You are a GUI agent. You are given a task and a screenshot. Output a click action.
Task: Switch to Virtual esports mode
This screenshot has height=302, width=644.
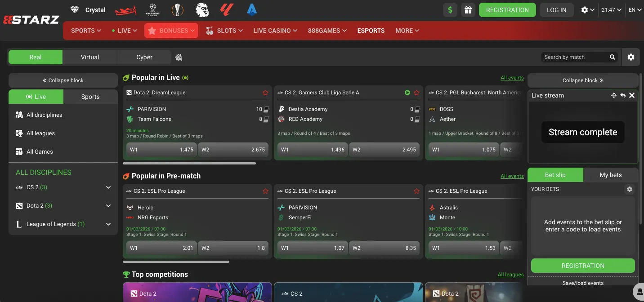[90, 57]
